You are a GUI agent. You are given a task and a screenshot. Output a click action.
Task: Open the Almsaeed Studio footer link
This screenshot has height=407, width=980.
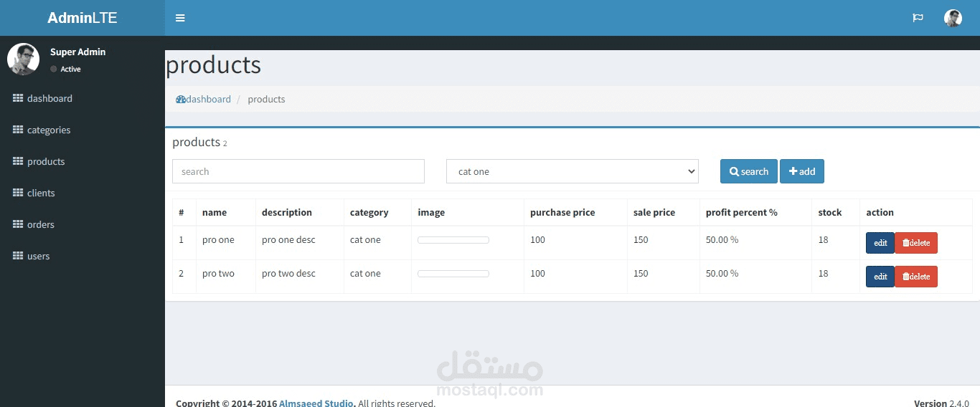click(x=316, y=403)
